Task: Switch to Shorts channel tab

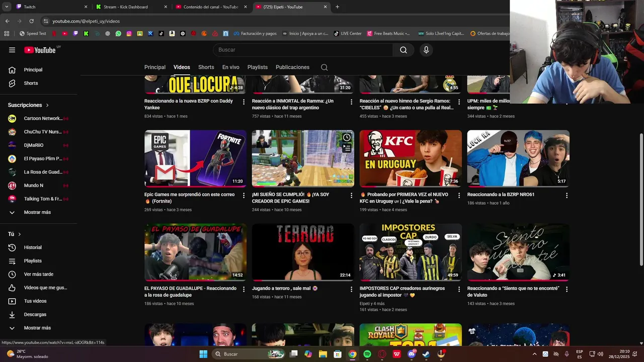Action: pyautogui.click(x=206, y=67)
